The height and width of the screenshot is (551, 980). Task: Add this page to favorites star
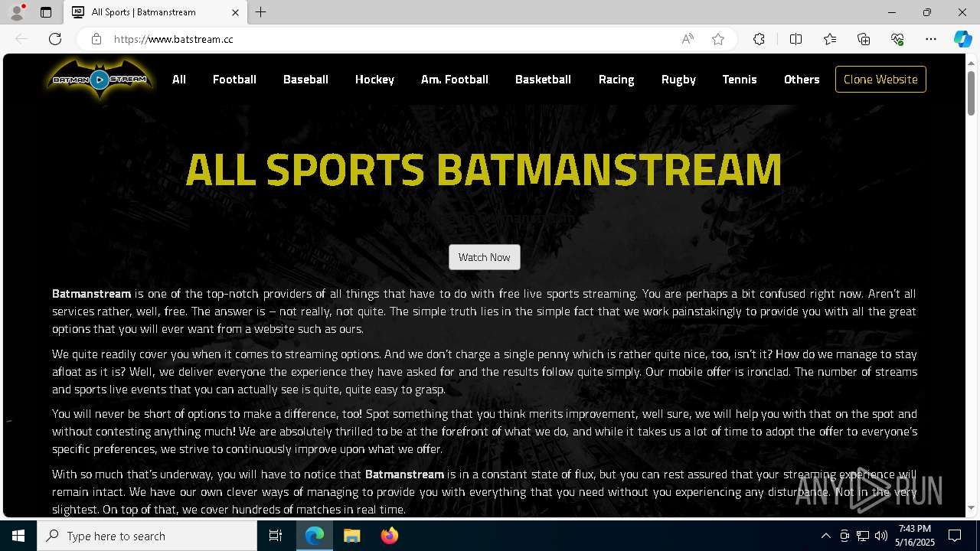(718, 39)
